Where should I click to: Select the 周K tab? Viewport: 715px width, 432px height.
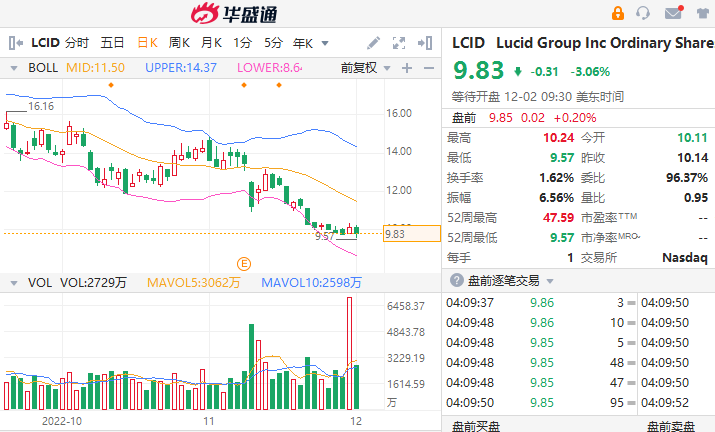point(179,43)
